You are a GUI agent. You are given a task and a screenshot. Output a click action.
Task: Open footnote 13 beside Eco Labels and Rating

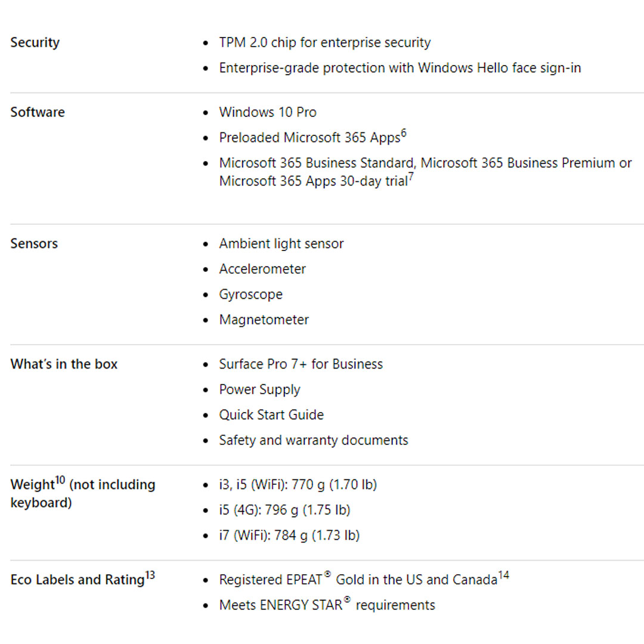pyautogui.click(x=150, y=576)
